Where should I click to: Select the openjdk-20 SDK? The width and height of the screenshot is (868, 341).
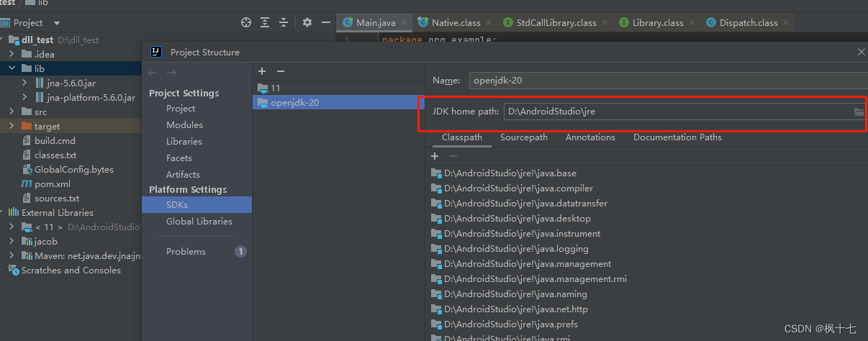coord(338,102)
